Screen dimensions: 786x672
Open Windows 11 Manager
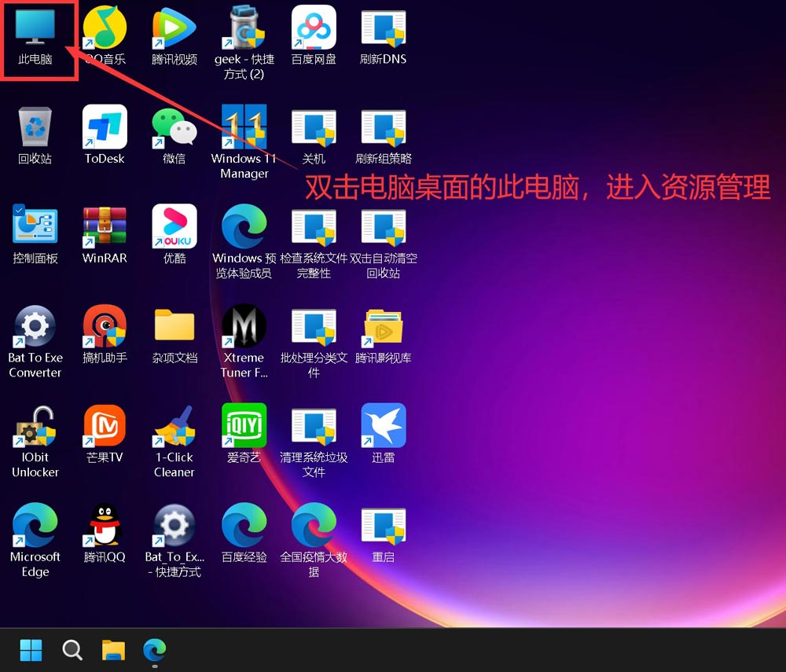[244, 130]
